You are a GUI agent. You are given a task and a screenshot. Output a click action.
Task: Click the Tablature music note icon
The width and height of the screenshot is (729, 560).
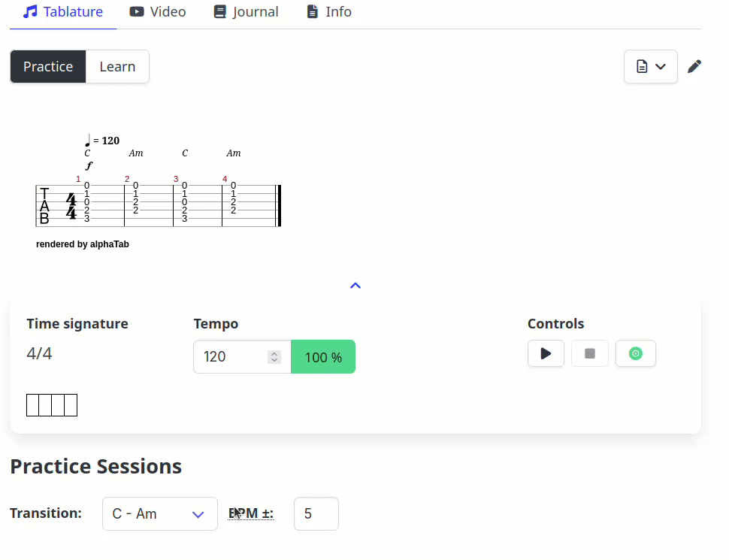(29, 11)
